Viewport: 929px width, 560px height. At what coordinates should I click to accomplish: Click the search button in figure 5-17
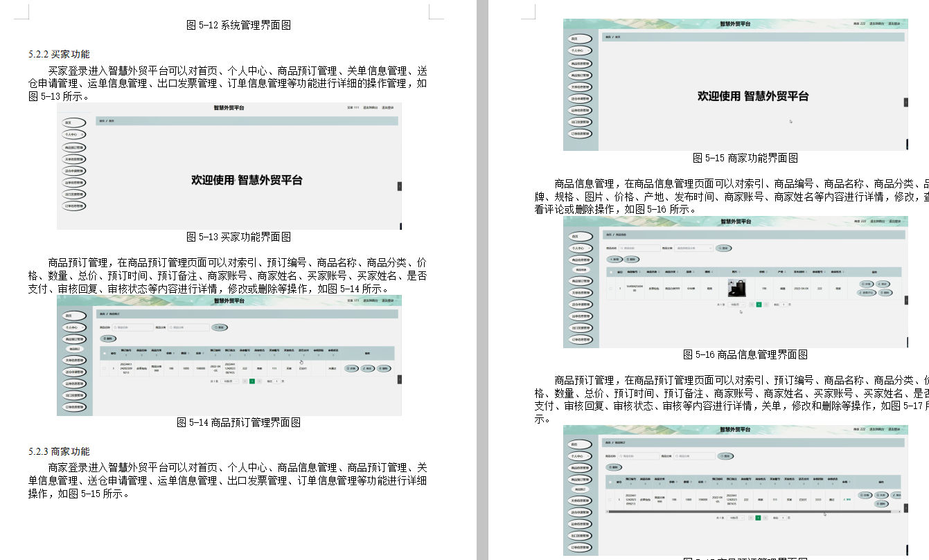pos(725,456)
